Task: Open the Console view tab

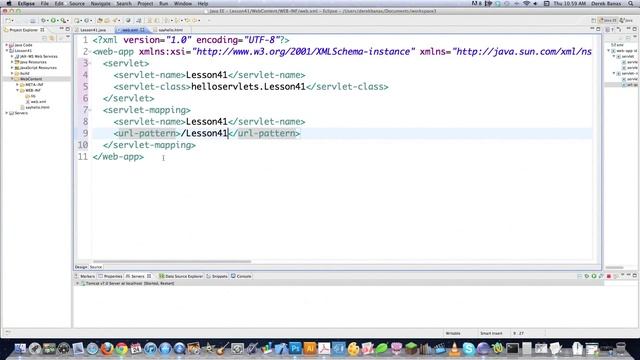Action: coord(241,276)
